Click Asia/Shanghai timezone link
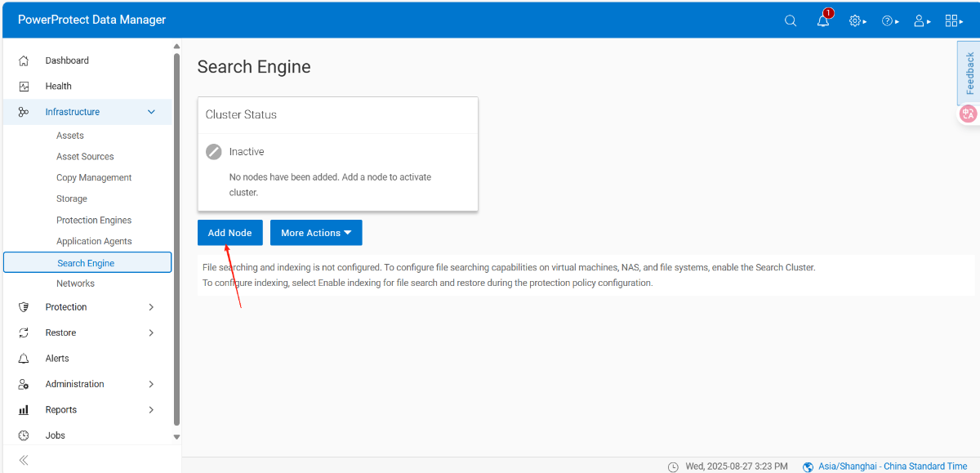 click(893, 466)
